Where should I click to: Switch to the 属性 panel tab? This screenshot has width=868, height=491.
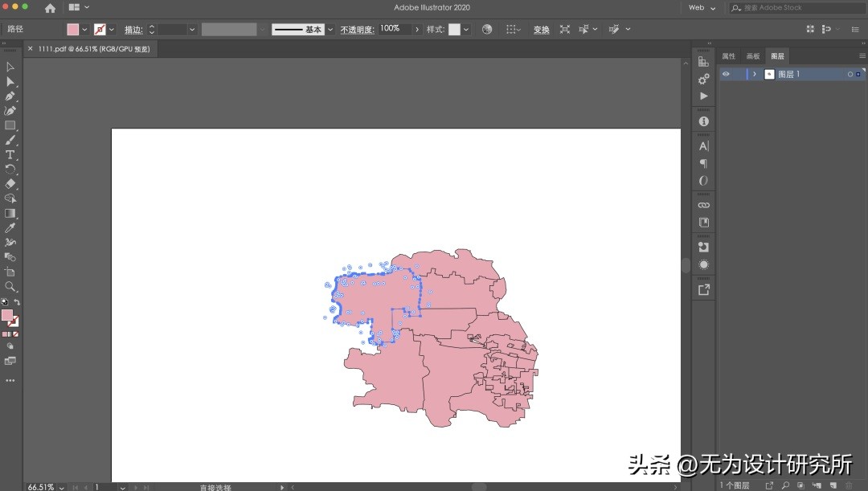730,55
